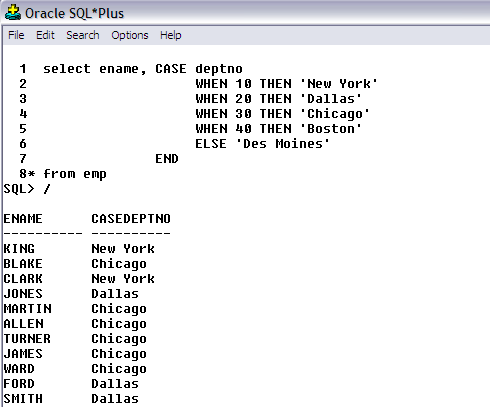Click the Chicago value in TURNER row
Screen dimensions: 490x407
coord(119,339)
